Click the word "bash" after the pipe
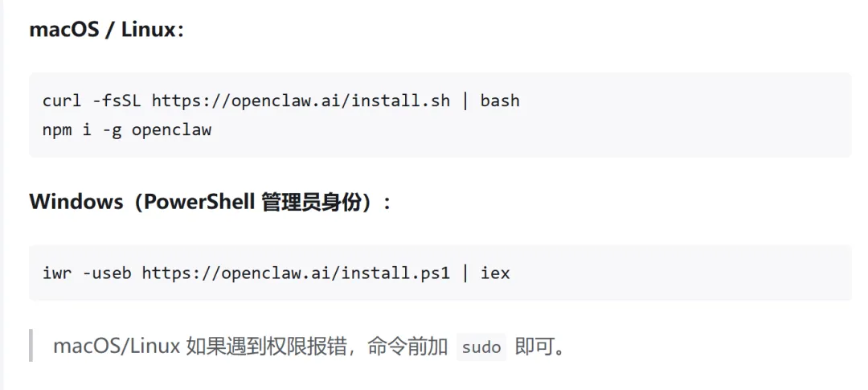 click(x=500, y=101)
